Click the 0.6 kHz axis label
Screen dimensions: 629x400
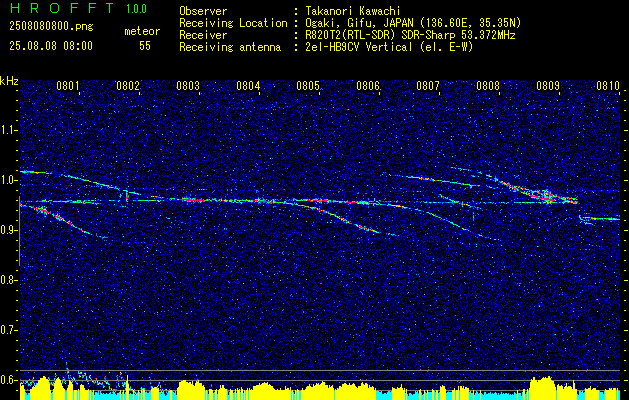(x=8, y=380)
